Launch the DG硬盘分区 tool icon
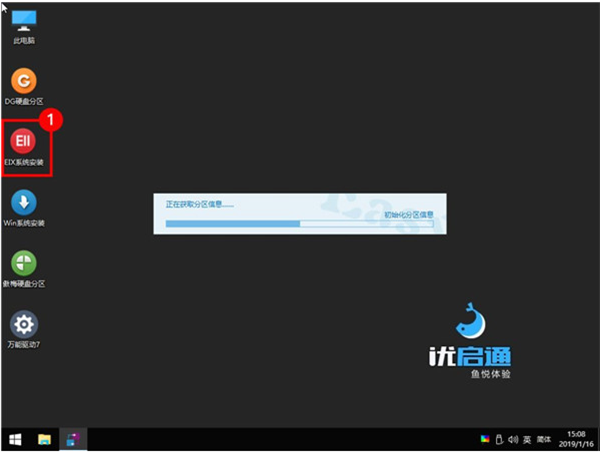The width and height of the screenshot is (600, 452). (x=24, y=87)
